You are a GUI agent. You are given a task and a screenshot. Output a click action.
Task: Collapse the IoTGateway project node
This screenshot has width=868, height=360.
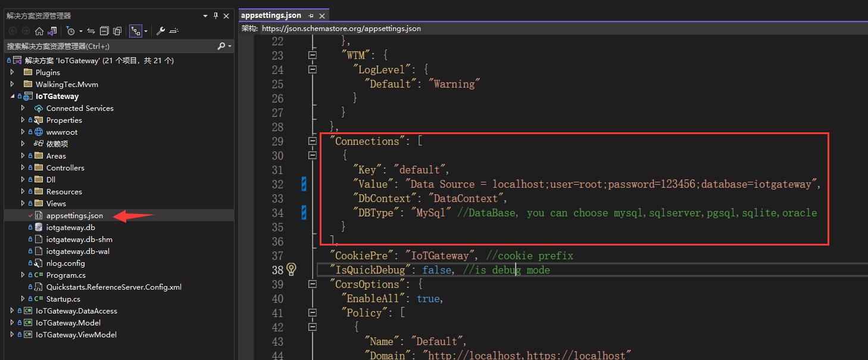pos(13,96)
